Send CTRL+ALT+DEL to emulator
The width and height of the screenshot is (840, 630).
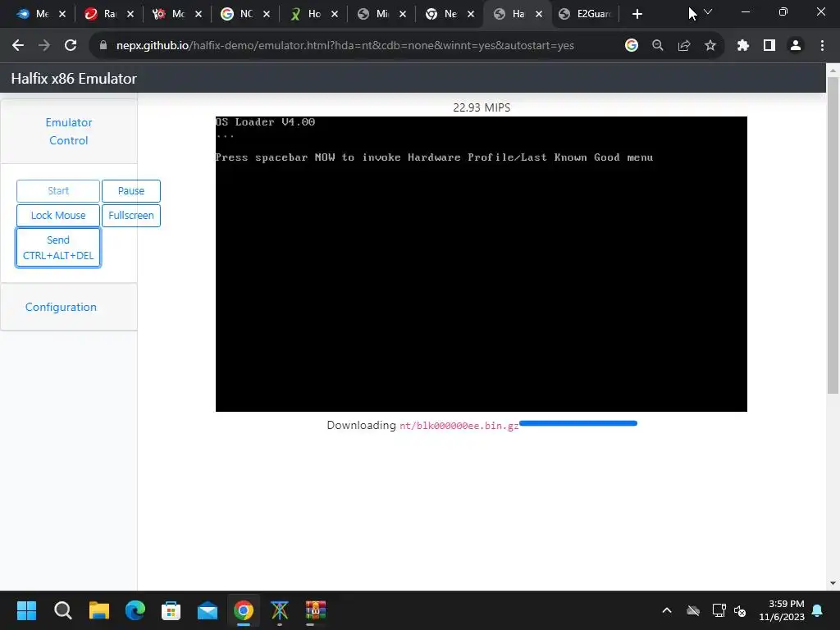58,248
